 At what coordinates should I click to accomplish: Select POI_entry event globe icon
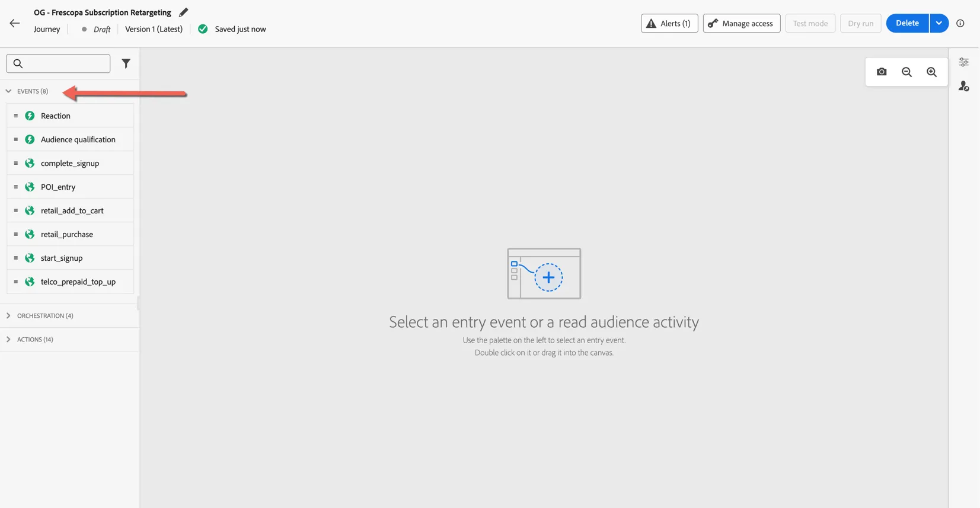(x=30, y=187)
